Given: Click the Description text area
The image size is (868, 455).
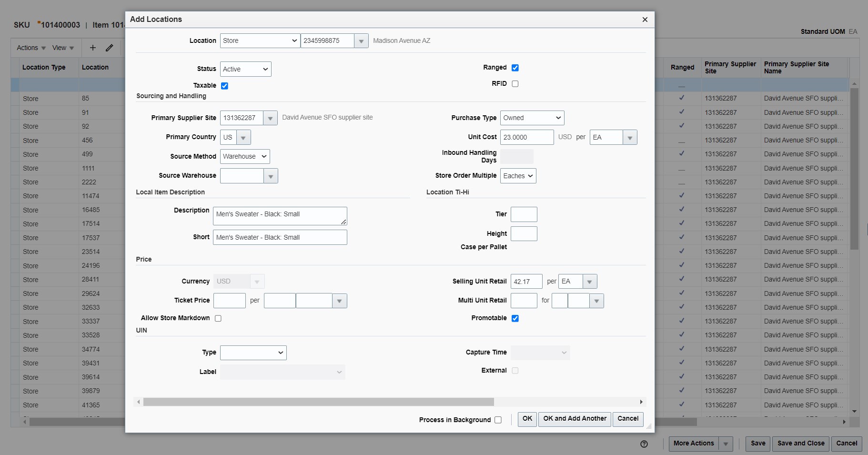Looking at the screenshot, I should (x=280, y=216).
